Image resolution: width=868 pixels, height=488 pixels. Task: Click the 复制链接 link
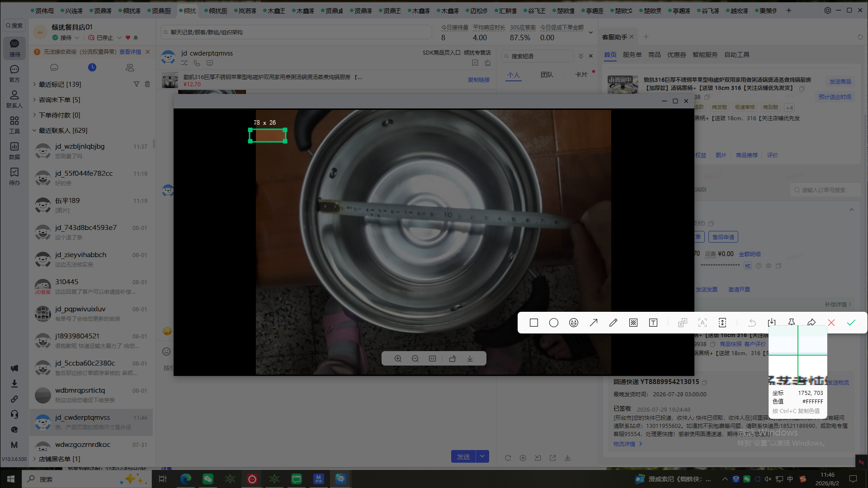click(479, 80)
